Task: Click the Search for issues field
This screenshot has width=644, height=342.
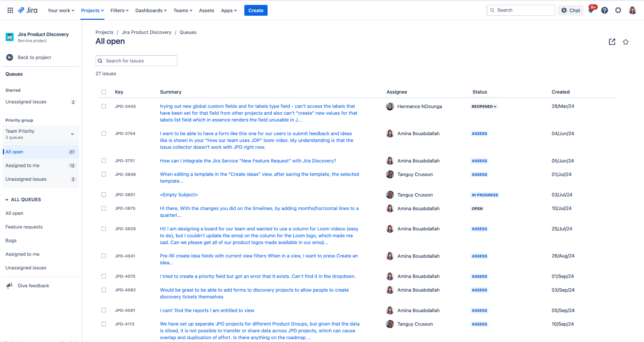Action: [x=136, y=61]
